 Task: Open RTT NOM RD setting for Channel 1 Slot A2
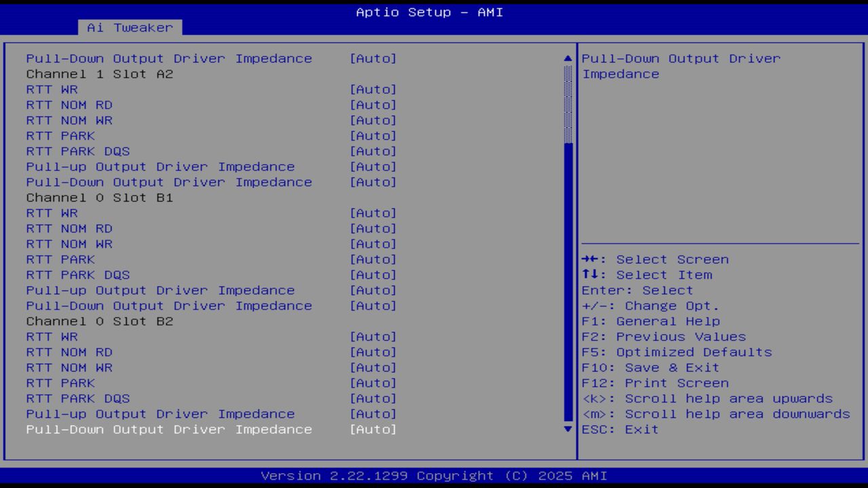(x=69, y=104)
